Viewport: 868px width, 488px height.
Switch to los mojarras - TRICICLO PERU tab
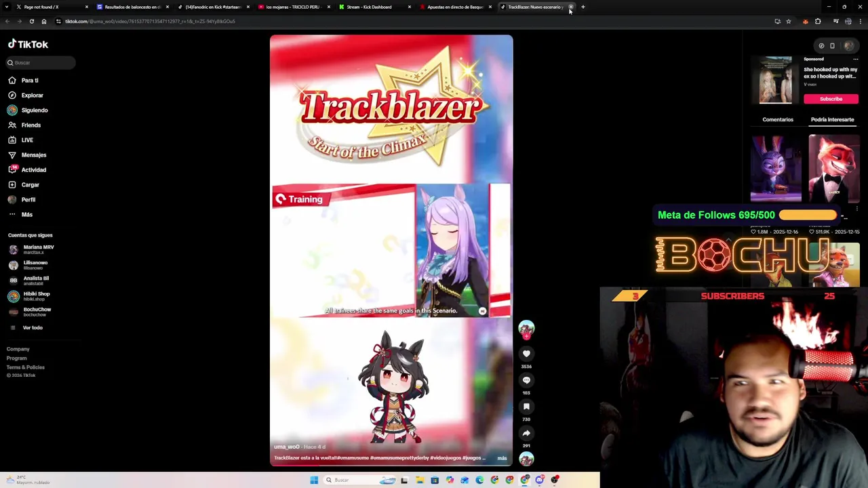[x=293, y=7]
